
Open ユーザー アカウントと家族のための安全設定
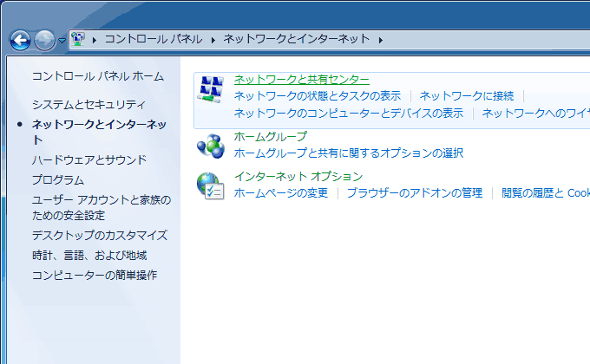pyautogui.click(x=102, y=207)
